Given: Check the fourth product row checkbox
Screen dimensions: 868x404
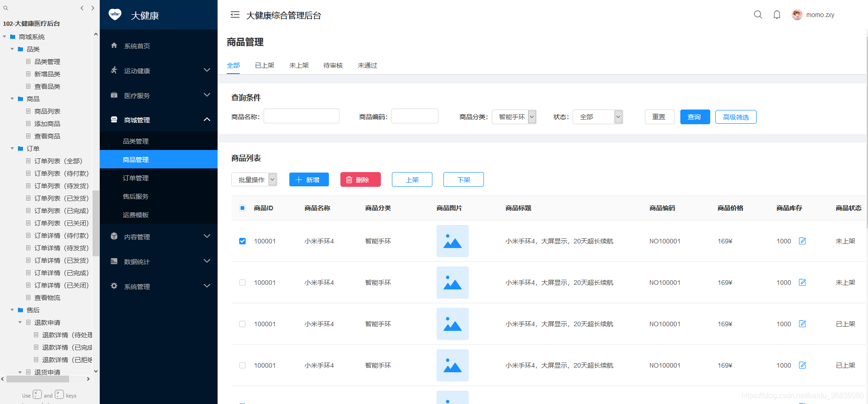Looking at the screenshot, I should (x=242, y=365).
